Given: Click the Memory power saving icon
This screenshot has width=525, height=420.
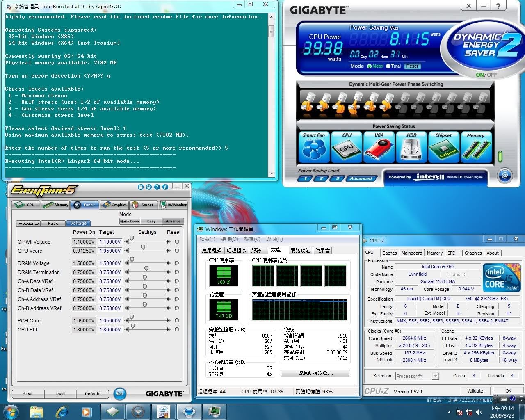Looking at the screenshot, I should tap(476, 147).
